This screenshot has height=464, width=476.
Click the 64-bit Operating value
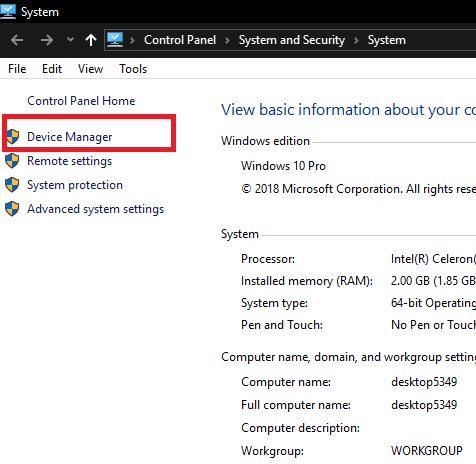tap(433, 303)
